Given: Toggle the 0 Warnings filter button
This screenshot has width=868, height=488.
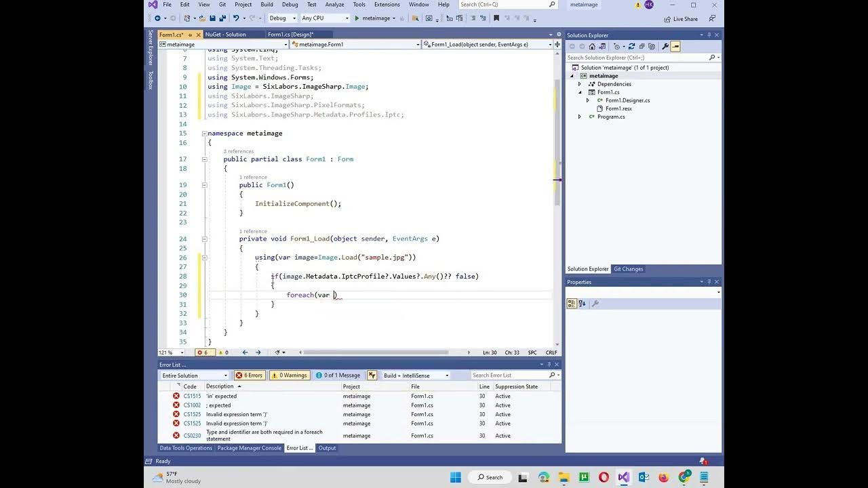Looking at the screenshot, I should [x=289, y=375].
